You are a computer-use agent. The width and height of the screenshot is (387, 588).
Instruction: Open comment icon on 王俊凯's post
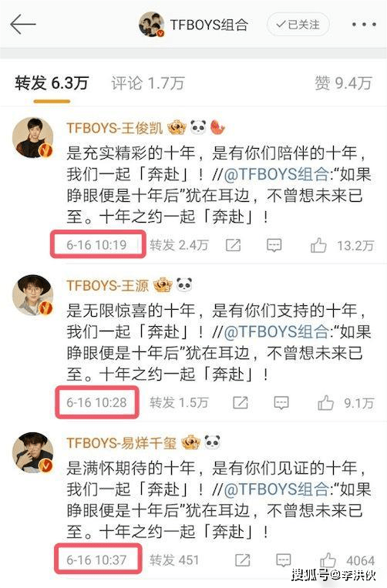tap(274, 246)
